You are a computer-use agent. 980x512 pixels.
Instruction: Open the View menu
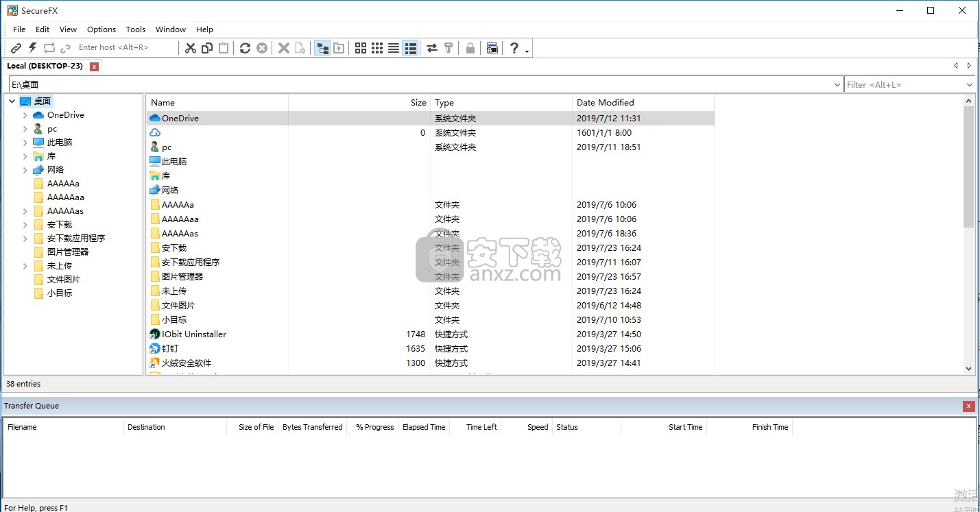tap(68, 29)
